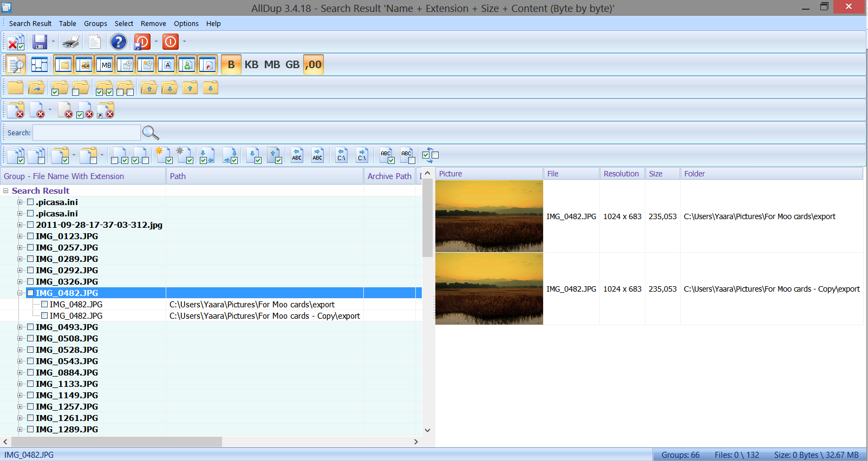Open the Groups menu
The height and width of the screenshot is (461, 868).
click(95, 24)
